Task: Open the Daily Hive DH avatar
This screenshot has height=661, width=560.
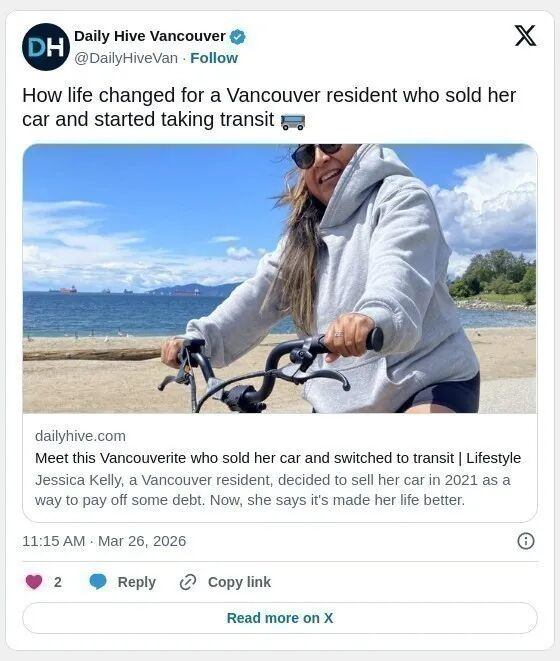Action: coord(46,47)
